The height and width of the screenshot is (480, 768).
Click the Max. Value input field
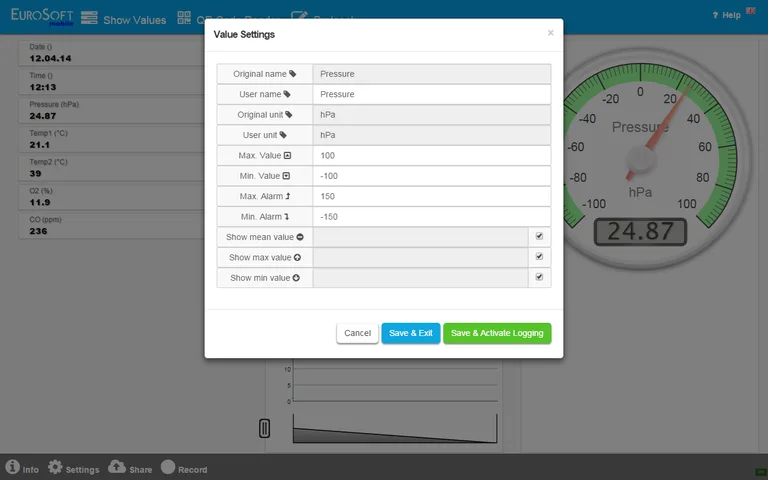[432, 155]
